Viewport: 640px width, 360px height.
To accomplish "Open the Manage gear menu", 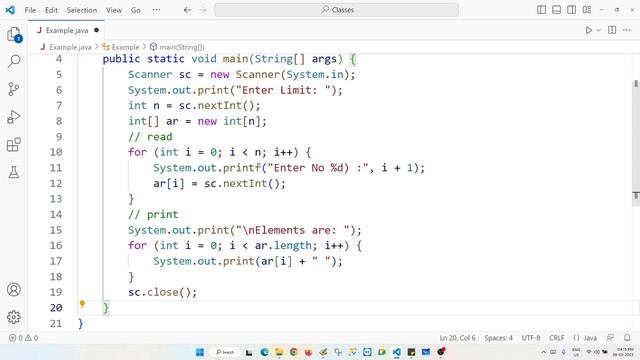I will 13,317.
